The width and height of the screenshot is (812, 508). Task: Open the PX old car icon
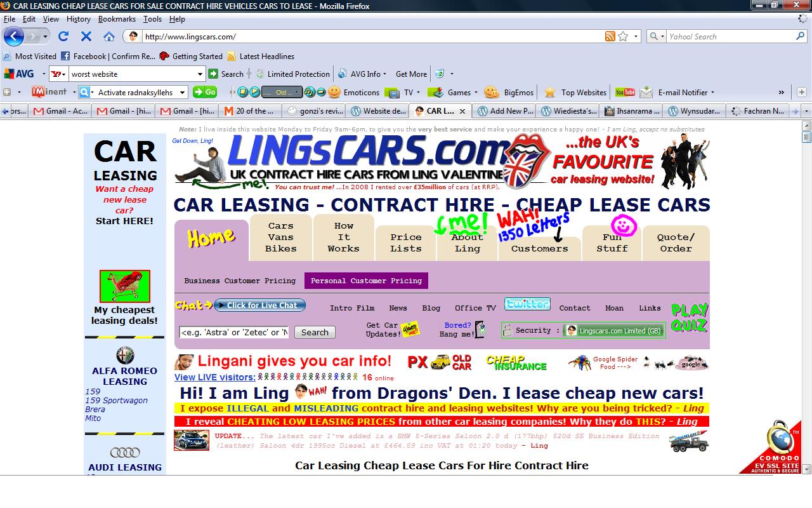click(x=439, y=362)
